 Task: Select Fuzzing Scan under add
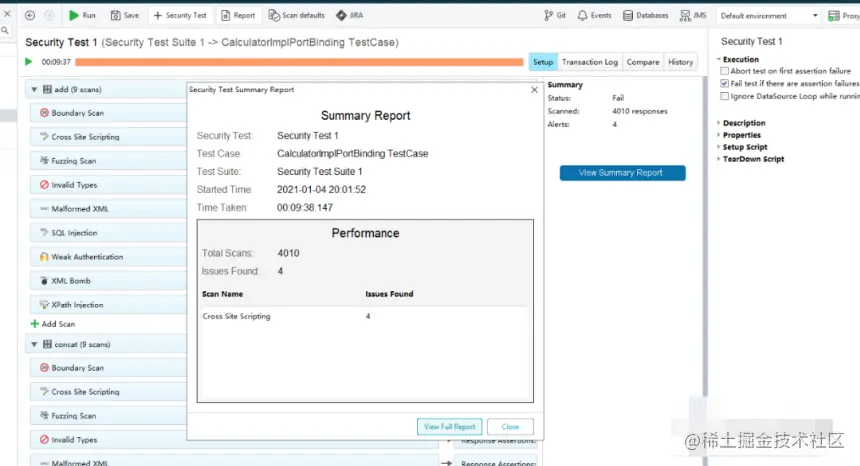pos(109,161)
